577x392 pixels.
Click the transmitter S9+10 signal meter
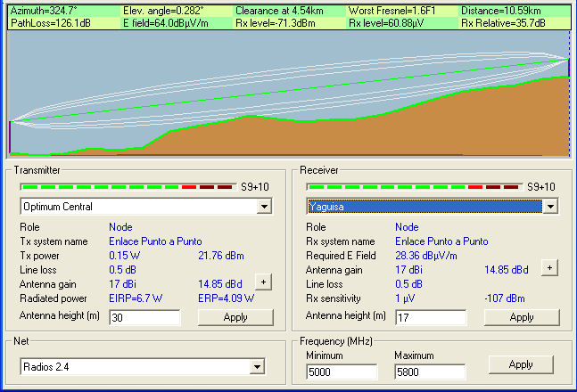(128, 187)
